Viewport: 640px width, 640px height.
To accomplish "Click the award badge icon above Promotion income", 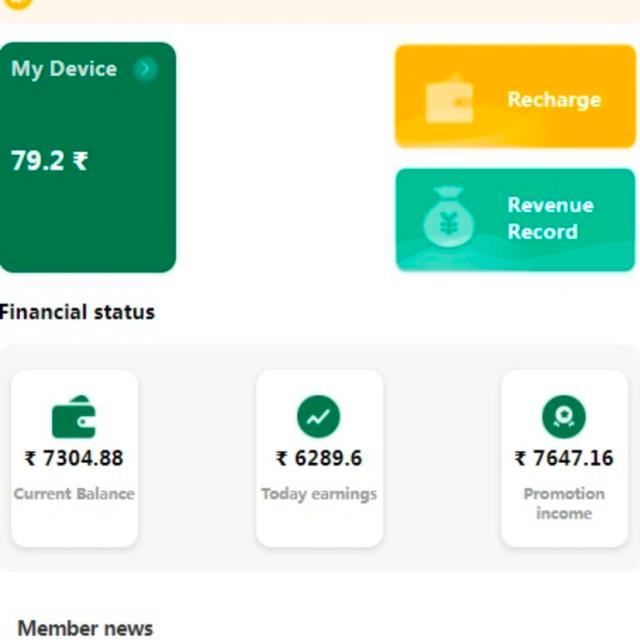I will 563,417.
